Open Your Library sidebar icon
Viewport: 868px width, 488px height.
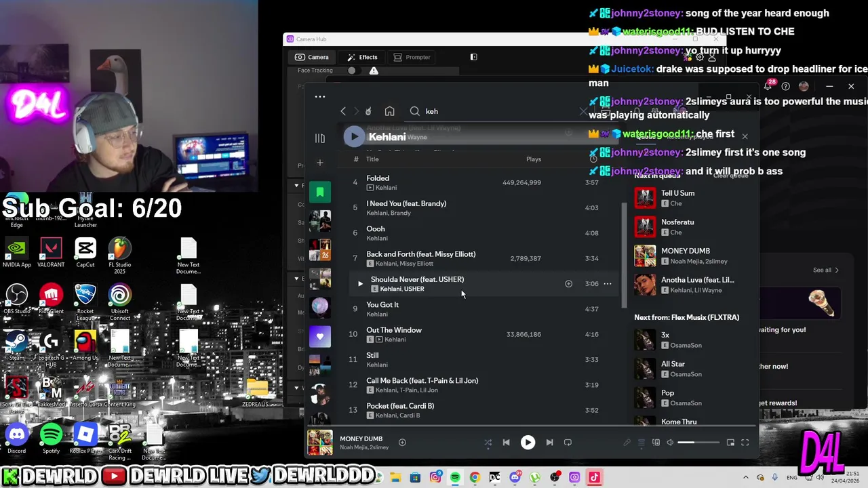(x=320, y=138)
